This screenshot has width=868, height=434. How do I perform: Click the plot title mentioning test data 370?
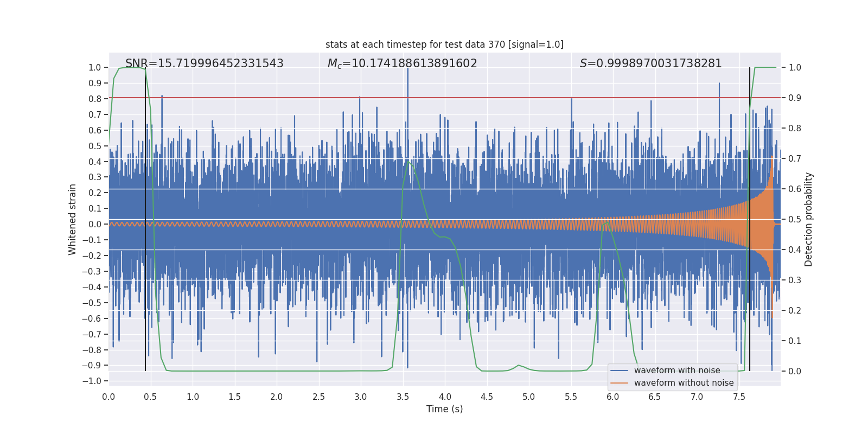(x=444, y=44)
